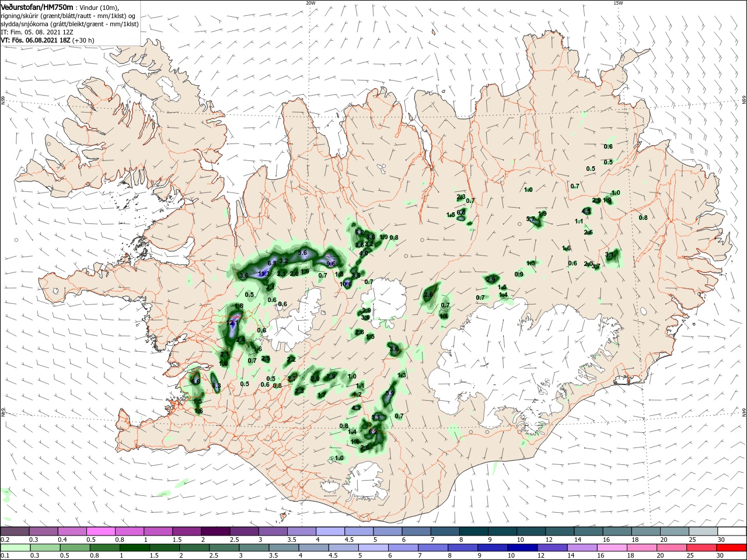The width and height of the screenshot is (747, 560).
Task: Click the 9.6 precipitation value on the map
Action: click(x=331, y=264)
